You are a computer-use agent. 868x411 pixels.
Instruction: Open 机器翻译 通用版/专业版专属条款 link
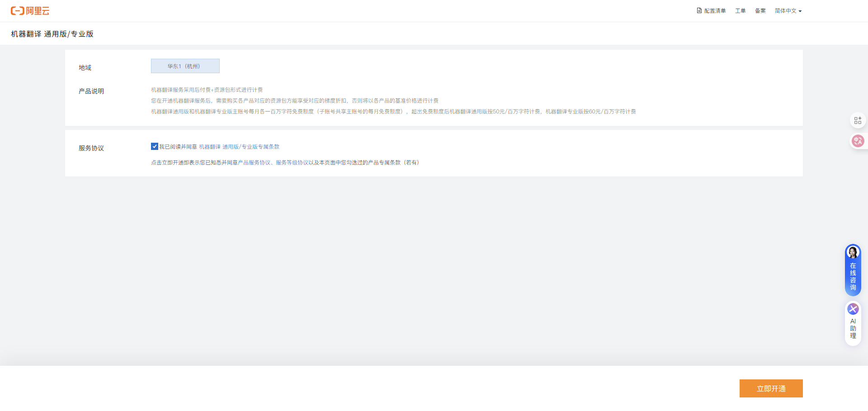tap(239, 147)
